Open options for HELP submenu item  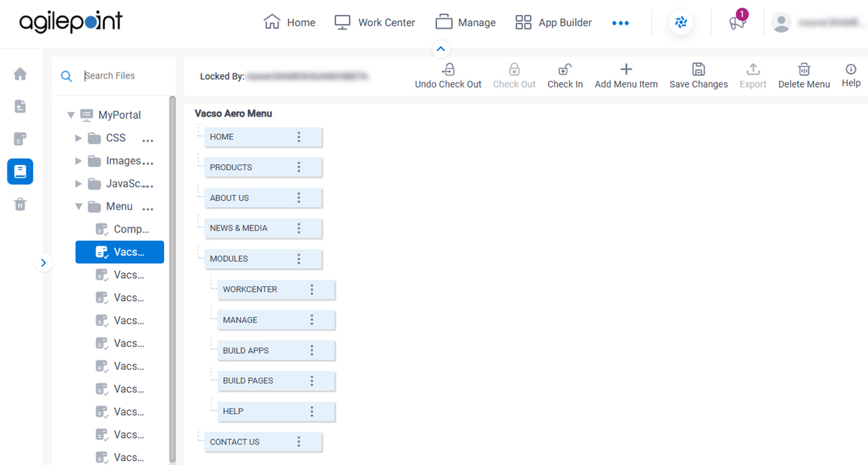312,411
